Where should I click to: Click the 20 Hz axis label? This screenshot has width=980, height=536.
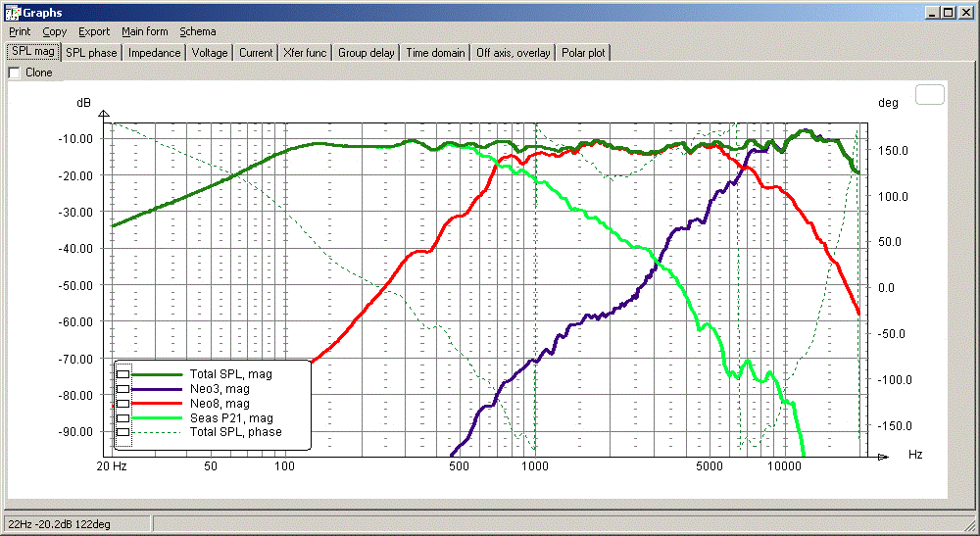coord(112,466)
